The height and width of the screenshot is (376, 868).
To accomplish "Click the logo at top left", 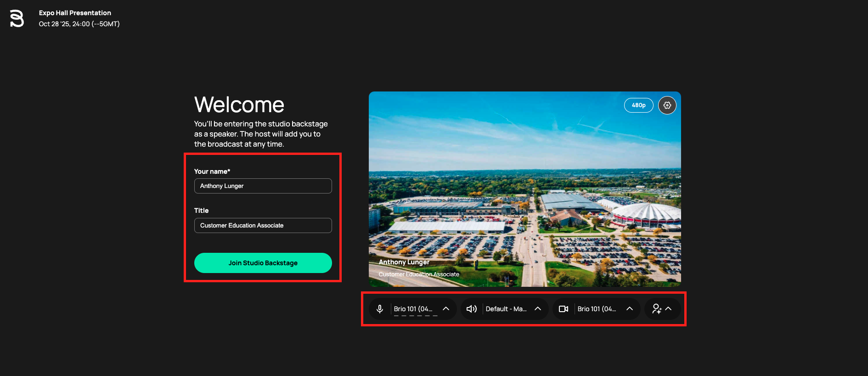I will click(17, 18).
